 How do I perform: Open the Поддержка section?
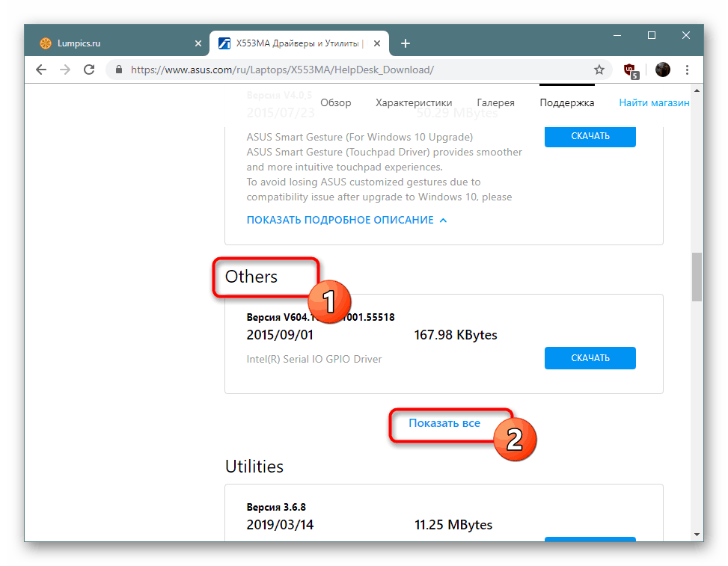point(567,102)
